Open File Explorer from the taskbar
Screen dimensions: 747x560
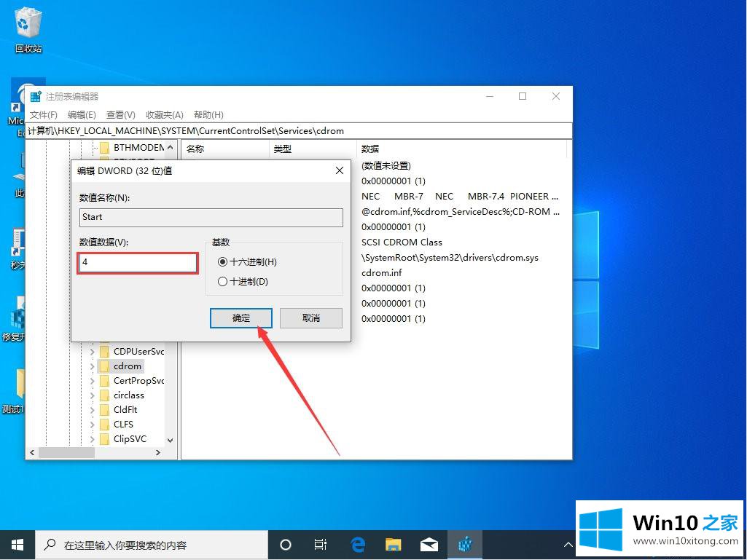pyautogui.click(x=393, y=545)
